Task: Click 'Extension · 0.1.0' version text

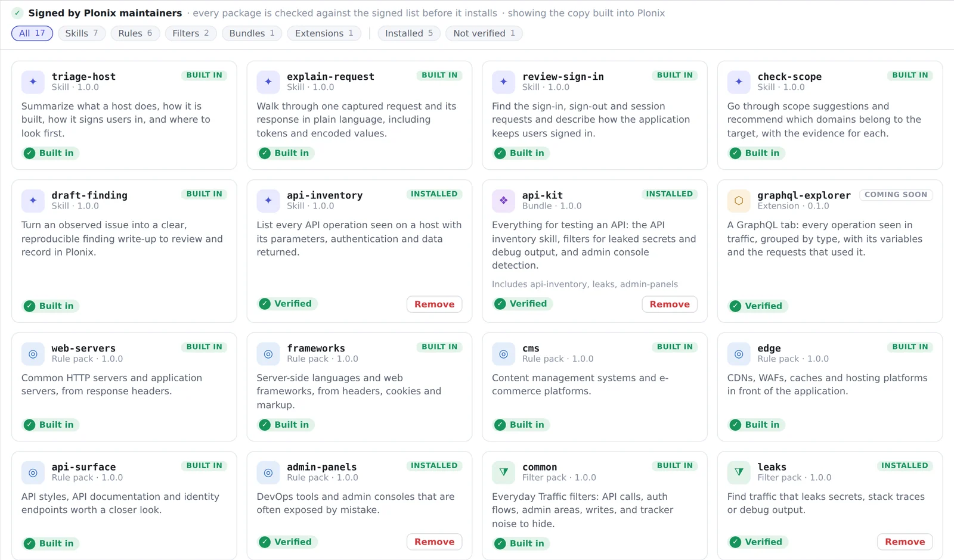Action: (x=793, y=206)
